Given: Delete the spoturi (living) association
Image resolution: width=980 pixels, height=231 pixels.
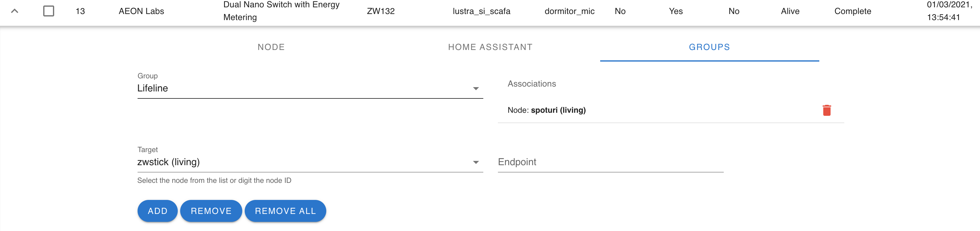Looking at the screenshot, I should coord(827,110).
